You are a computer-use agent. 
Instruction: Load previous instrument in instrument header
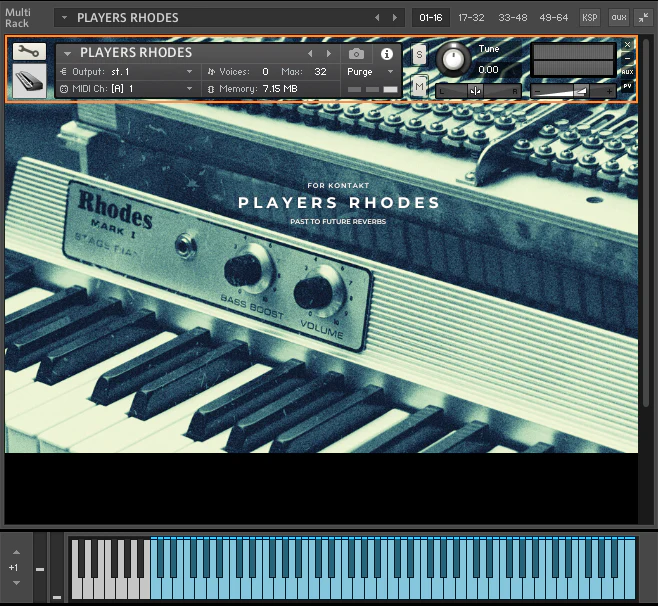[x=310, y=54]
